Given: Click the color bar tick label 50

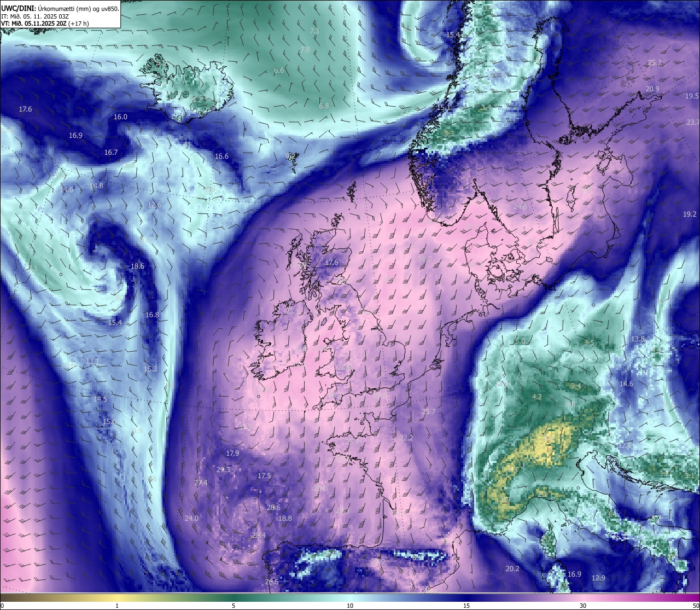Looking at the screenshot, I should tap(696, 606).
